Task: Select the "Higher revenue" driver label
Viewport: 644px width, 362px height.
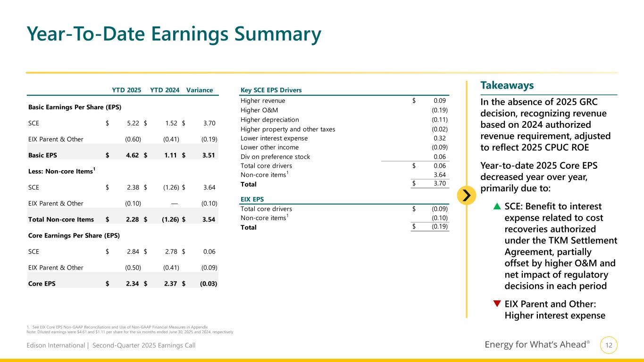Action: tap(263, 100)
